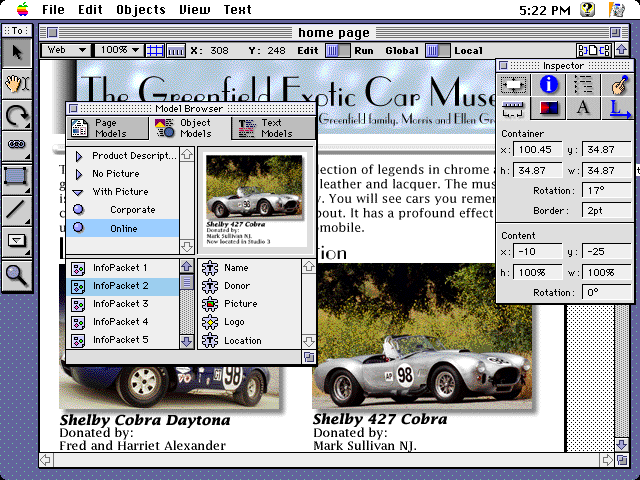Collapse the With Picture group

click(78, 192)
